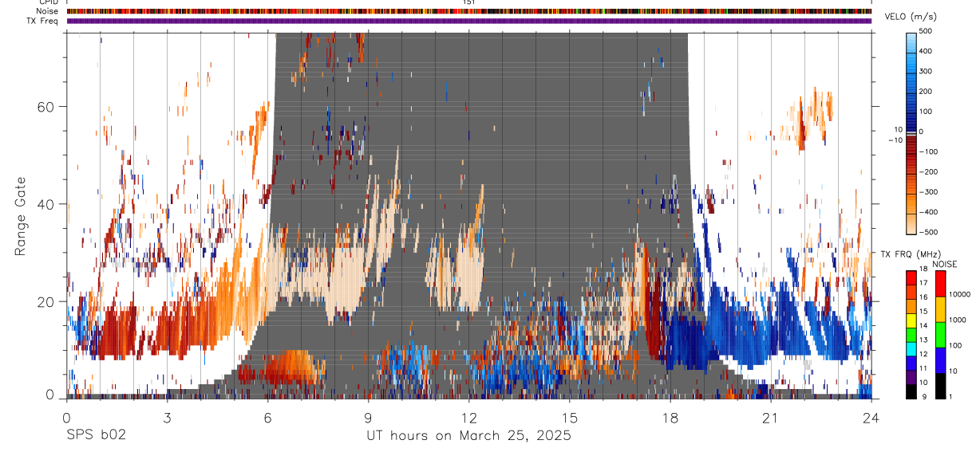The width and height of the screenshot is (980, 452).
Task: Click the '24' hour tick label
Action: click(871, 418)
